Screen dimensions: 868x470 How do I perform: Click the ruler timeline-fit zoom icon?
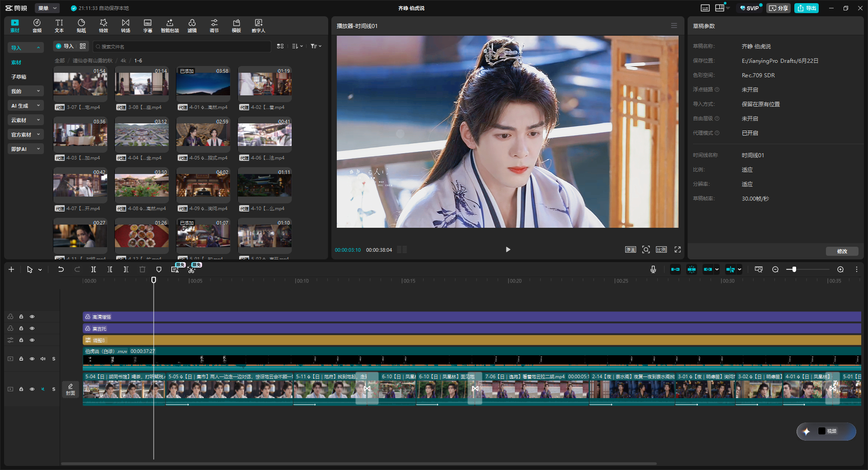pos(759,269)
